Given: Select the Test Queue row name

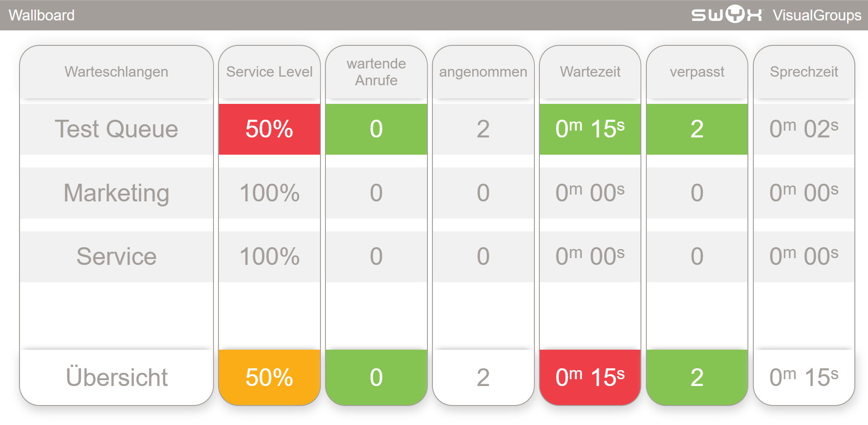Looking at the screenshot, I should [116, 129].
